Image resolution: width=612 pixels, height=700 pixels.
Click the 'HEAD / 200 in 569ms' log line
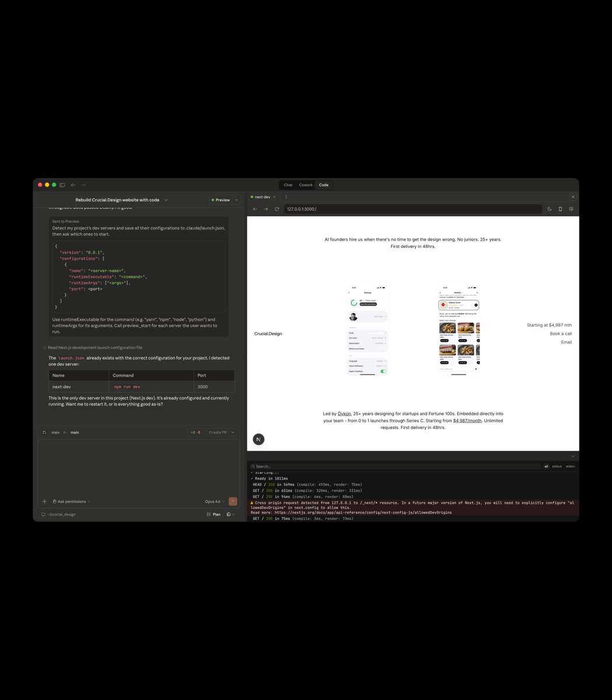(x=307, y=484)
